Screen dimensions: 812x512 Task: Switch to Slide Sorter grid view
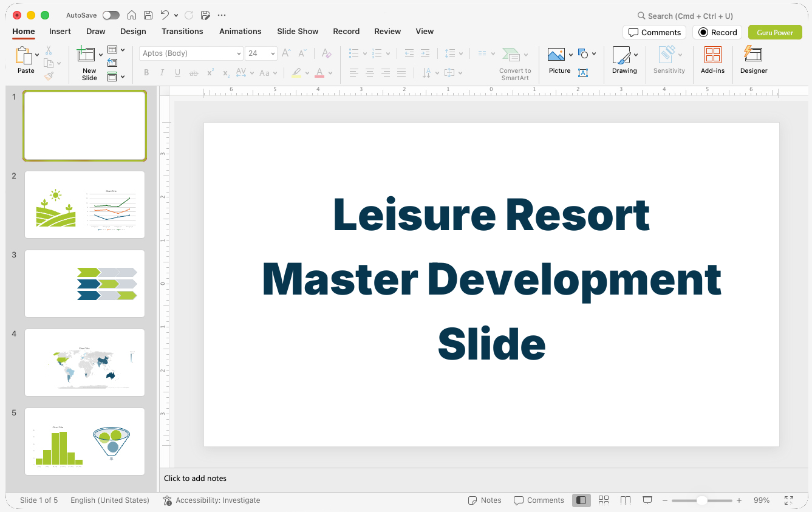(604, 500)
